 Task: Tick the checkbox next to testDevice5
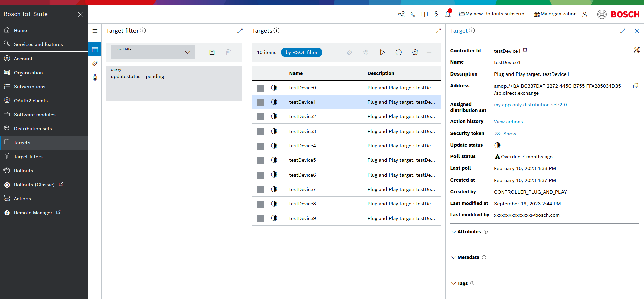point(260,160)
